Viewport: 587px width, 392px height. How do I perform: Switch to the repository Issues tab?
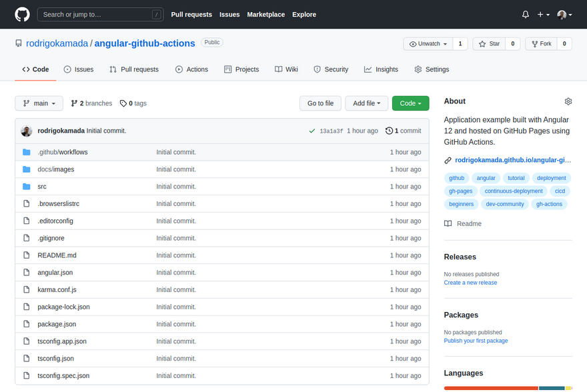79,69
